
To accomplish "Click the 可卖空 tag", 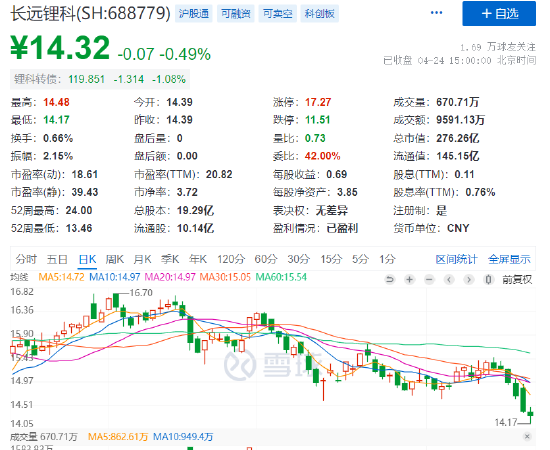I will tap(277, 14).
